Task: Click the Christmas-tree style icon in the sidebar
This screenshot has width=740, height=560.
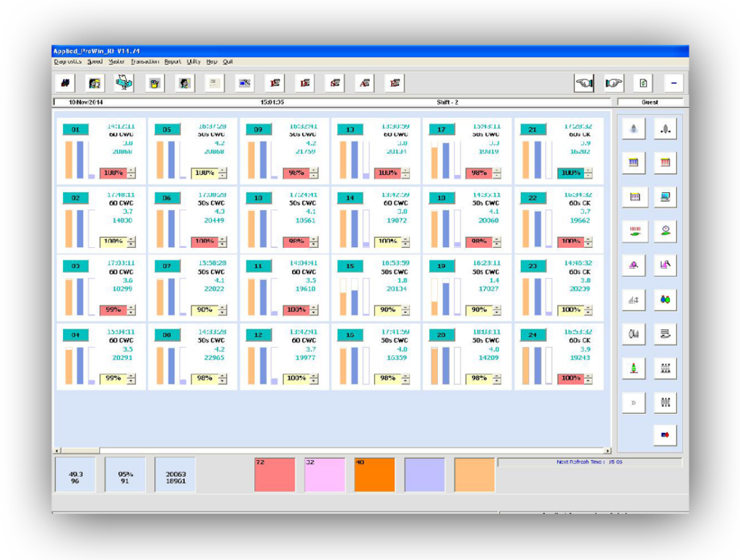Action: click(634, 368)
